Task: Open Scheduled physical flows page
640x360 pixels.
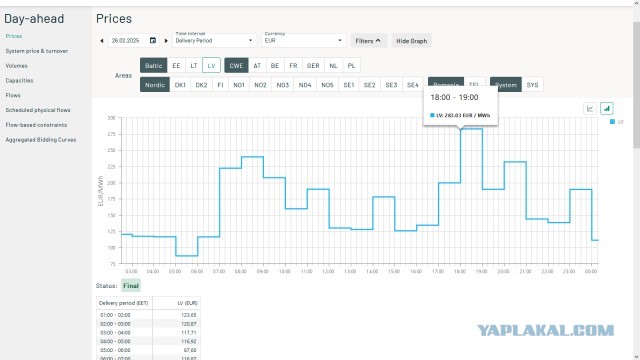Action: 38,110
